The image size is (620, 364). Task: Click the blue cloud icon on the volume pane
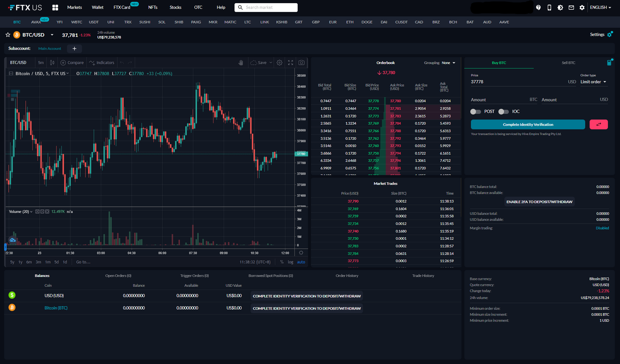pyautogui.click(x=13, y=240)
